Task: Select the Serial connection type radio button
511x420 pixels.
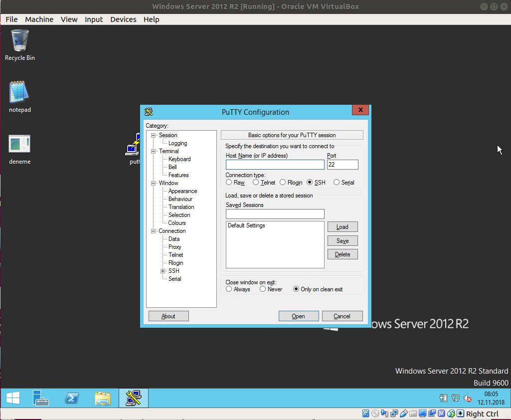Action: pyautogui.click(x=337, y=183)
